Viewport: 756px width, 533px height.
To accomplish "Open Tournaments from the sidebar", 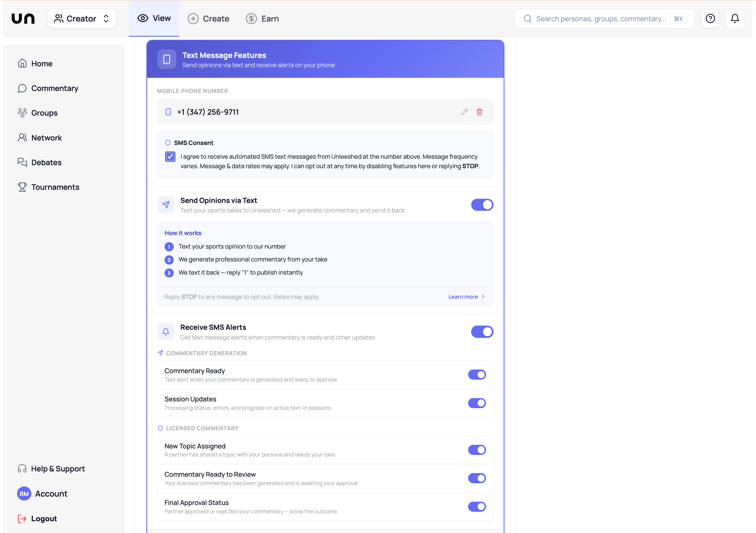I will pos(55,187).
